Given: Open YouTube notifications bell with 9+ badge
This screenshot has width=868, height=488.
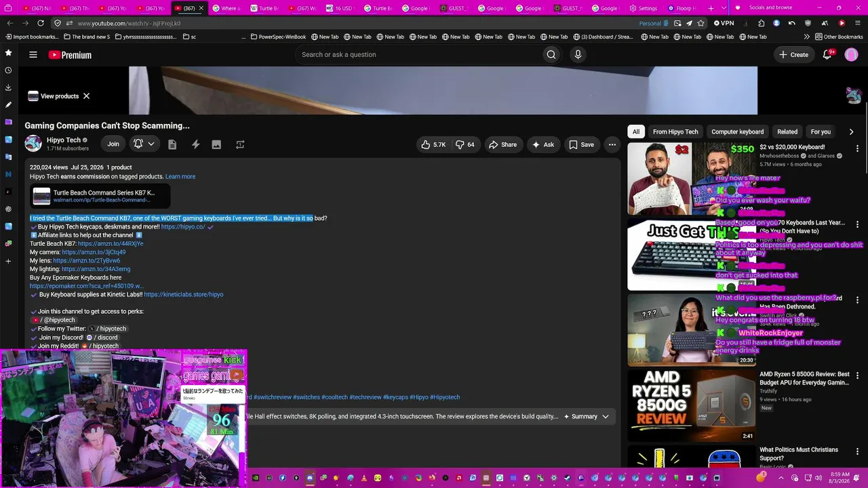Looking at the screenshot, I should (x=827, y=55).
